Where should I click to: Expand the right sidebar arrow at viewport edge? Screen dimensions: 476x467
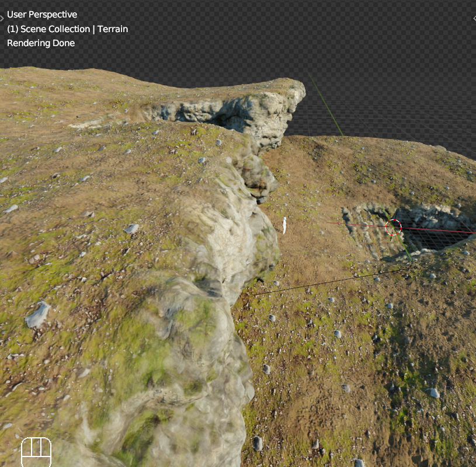point(474,19)
